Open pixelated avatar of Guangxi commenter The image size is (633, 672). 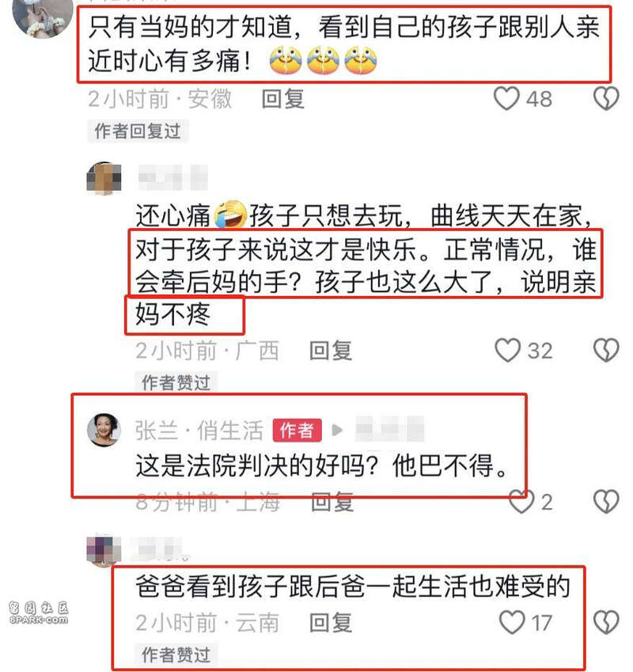(104, 178)
